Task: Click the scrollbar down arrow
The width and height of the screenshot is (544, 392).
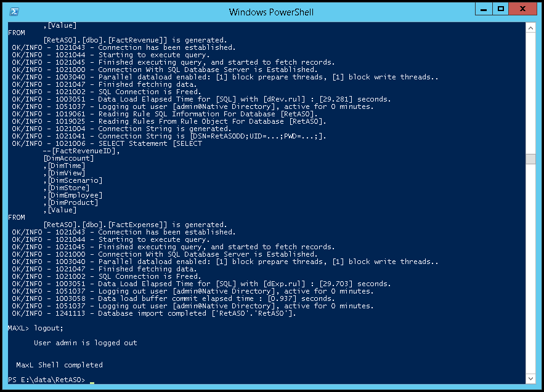Action: point(530,378)
